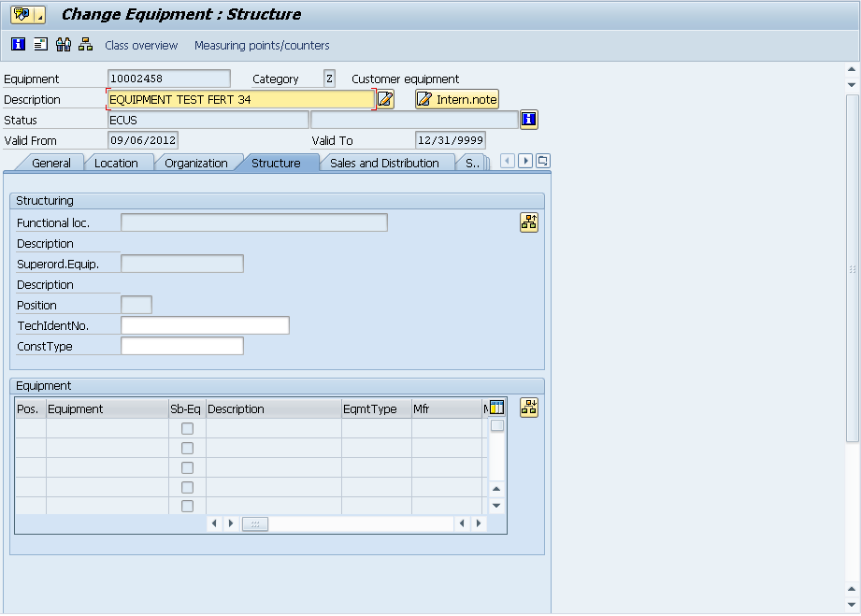Check Sb-Eq checkbox in second table row
861x616 pixels.
(x=187, y=448)
